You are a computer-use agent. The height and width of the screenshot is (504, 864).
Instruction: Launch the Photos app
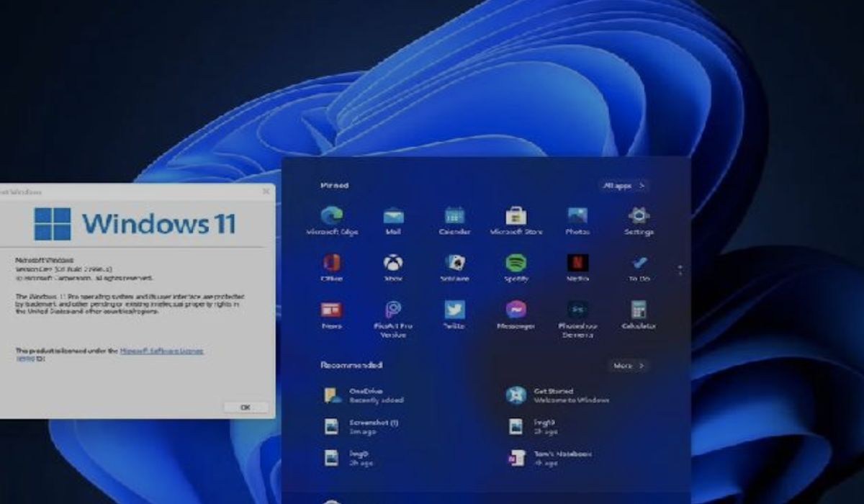[x=577, y=216]
